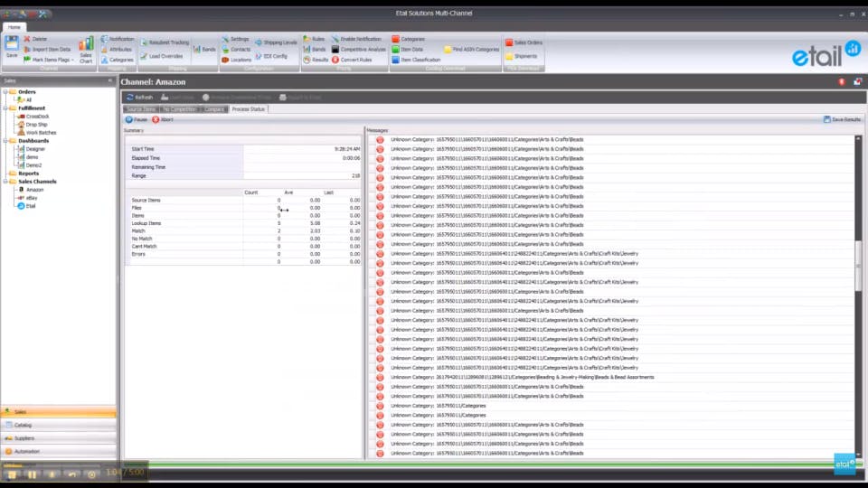Click Save Results
This screenshot has width=868, height=488.
pos(842,119)
